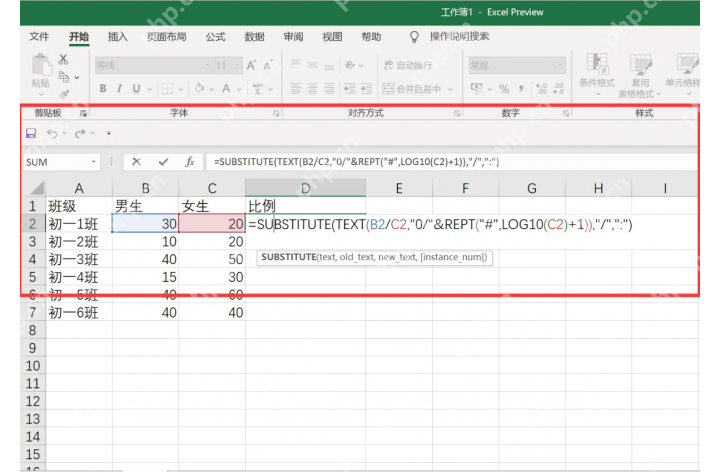Open the Customize Quick Access Toolbar dropdown
Viewport: 720px width, 472px height.
(x=109, y=133)
